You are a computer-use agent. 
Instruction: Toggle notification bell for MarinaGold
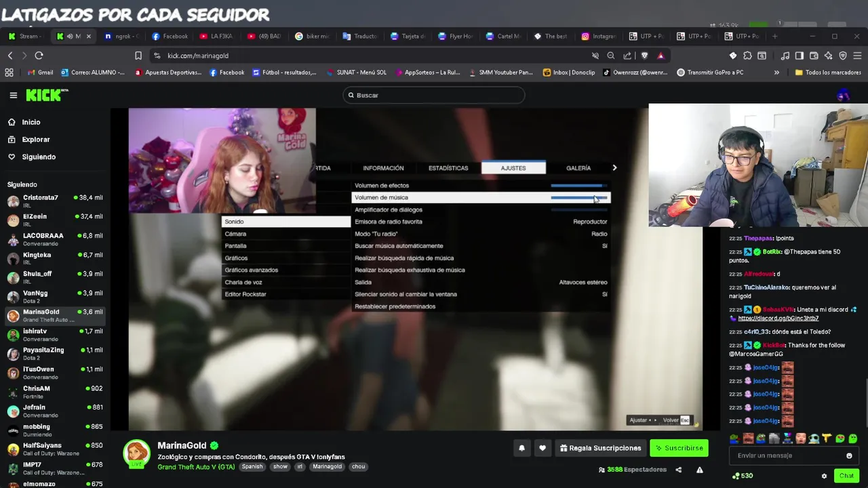[x=521, y=448]
